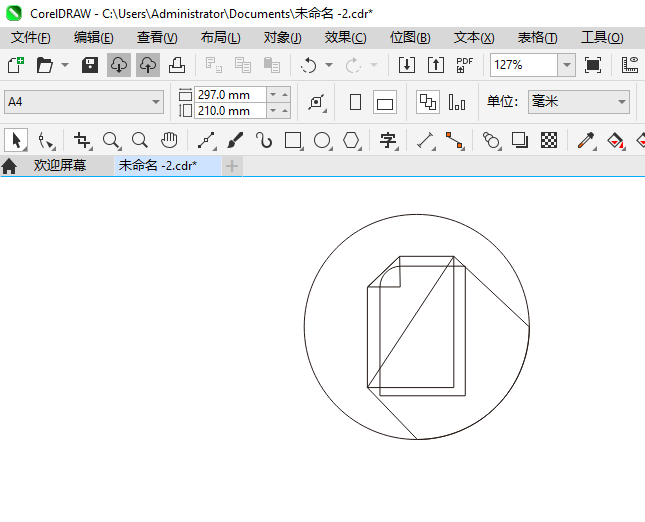Screen dimensions: 645x522
Task: Select the Pick tool arrow
Action: coord(16,140)
